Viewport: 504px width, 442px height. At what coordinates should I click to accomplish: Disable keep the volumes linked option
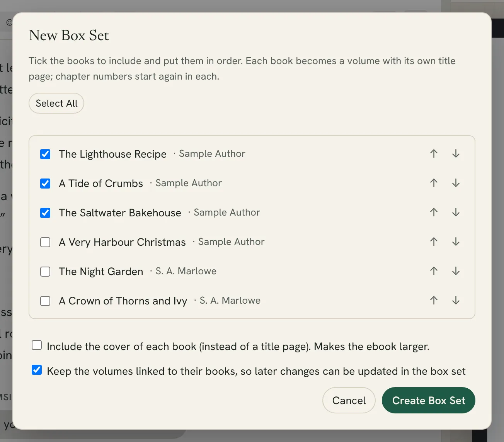[37, 370]
